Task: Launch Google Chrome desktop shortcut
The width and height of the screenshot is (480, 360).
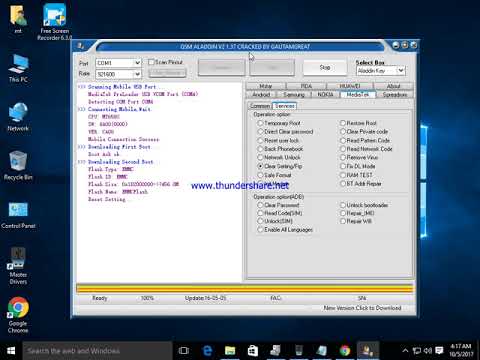Action: [x=18, y=315]
